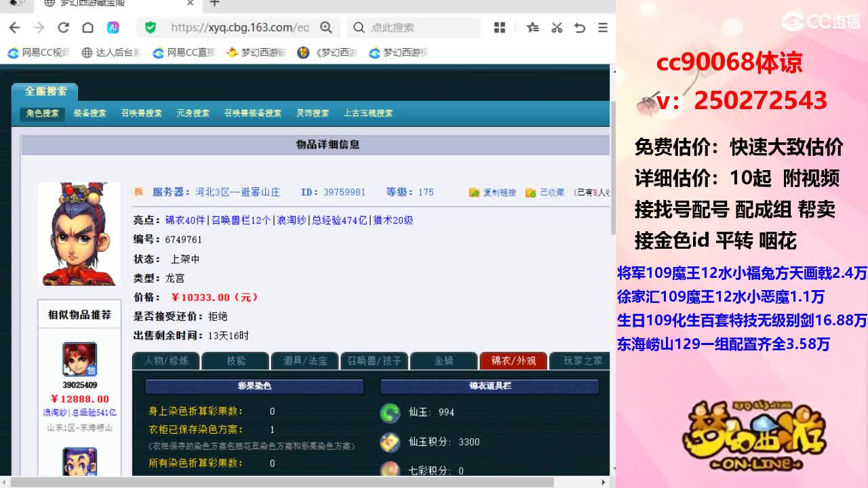Open the 人物/修炼 tab
The image size is (868, 488).
coord(165,361)
